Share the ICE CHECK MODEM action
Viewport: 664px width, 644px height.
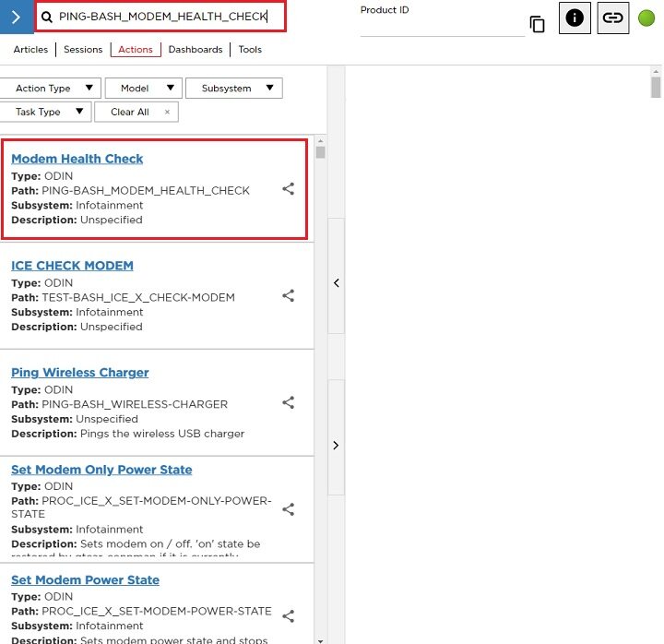(288, 296)
